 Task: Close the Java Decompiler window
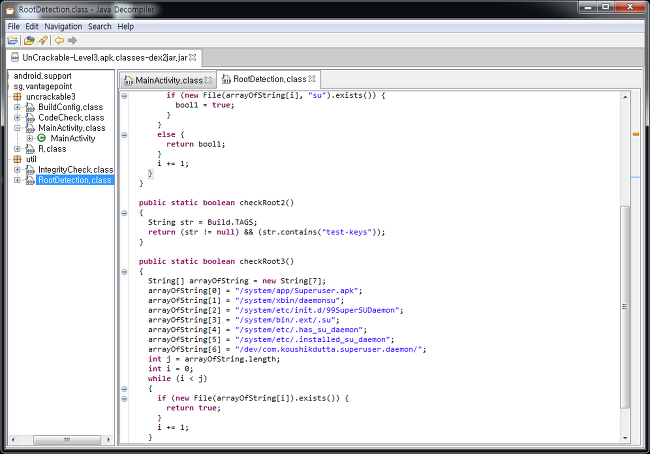pyautogui.click(x=630, y=7)
